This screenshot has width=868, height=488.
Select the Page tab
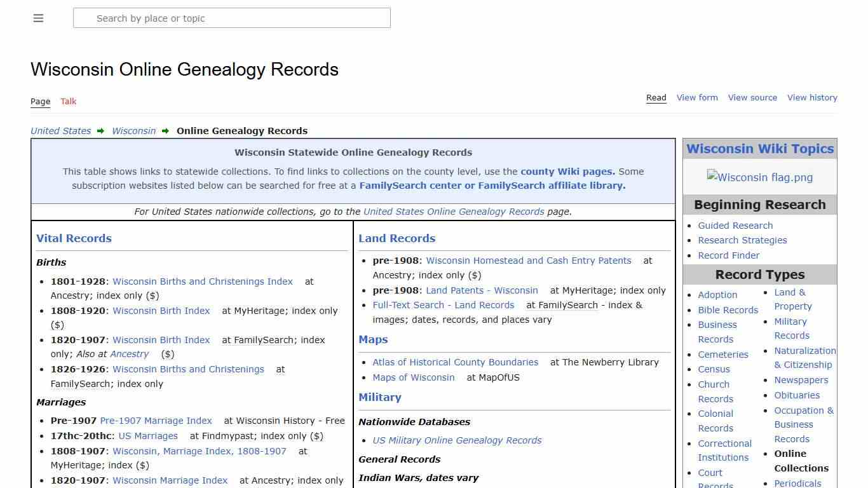click(40, 102)
